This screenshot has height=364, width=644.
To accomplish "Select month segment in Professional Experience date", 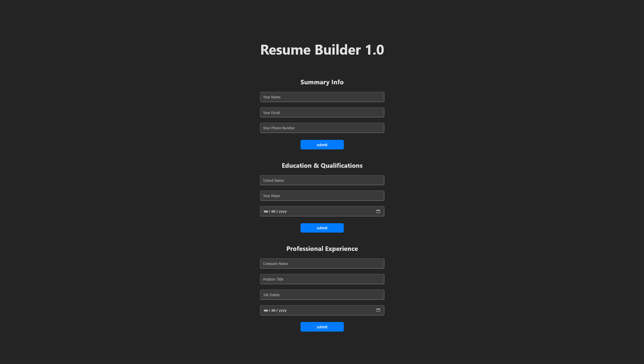I will click(266, 310).
